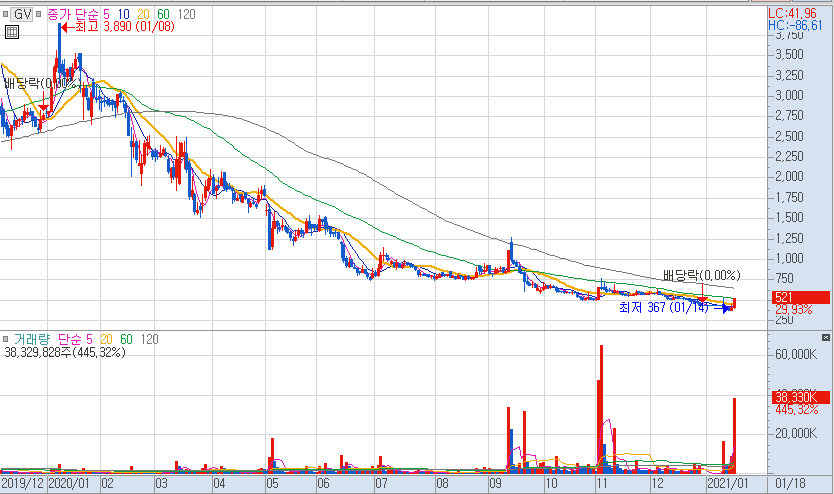
Task: Select the 20-day price moving average legend
Action: point(144,14)
